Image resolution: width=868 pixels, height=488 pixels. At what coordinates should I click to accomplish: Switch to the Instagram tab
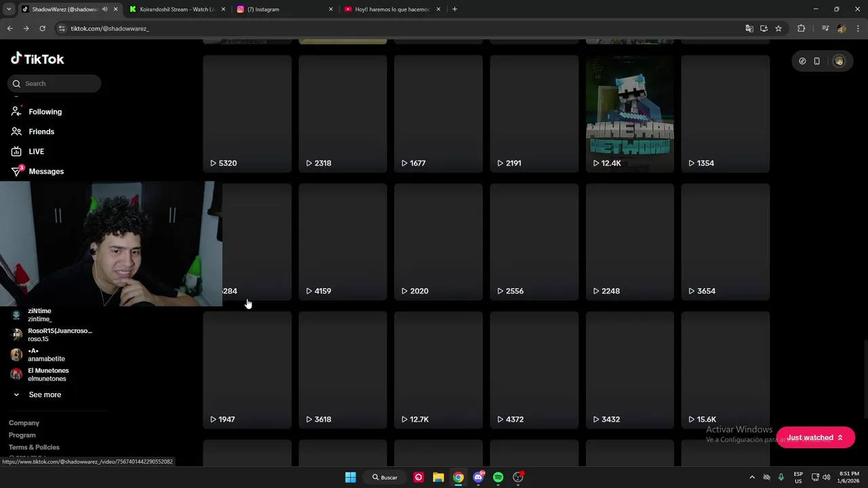click(285, 9)
